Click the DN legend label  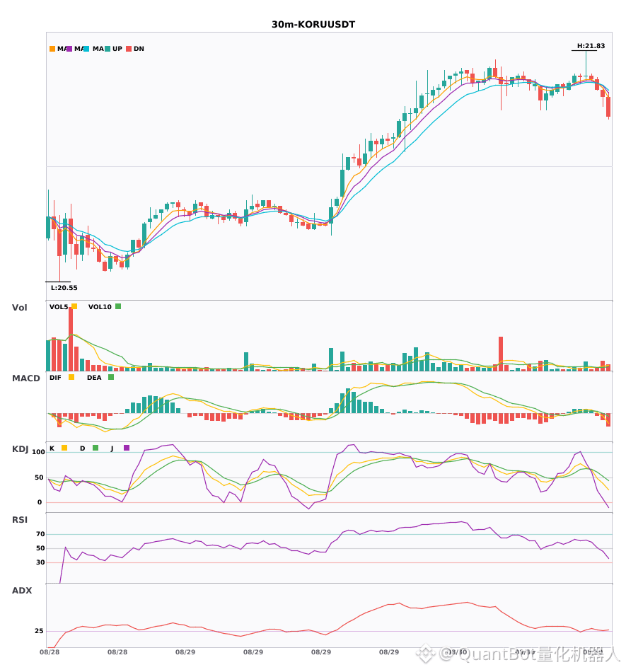139,49
